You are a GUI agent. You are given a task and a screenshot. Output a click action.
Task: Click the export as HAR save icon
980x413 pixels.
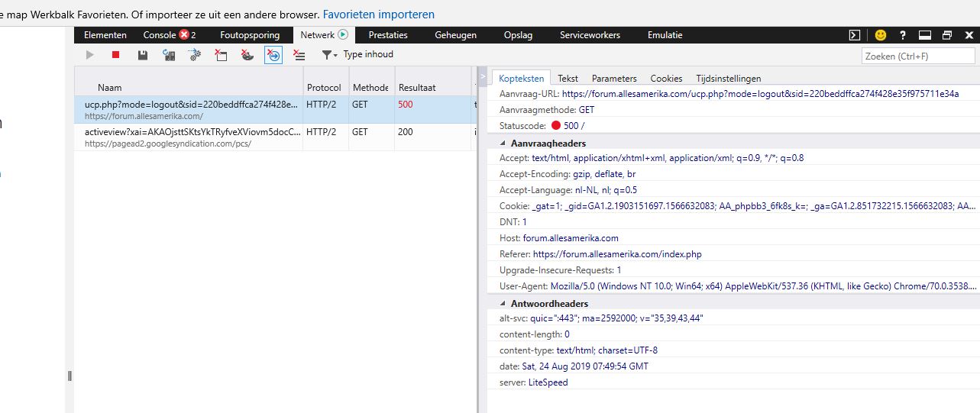click(142, 55)
